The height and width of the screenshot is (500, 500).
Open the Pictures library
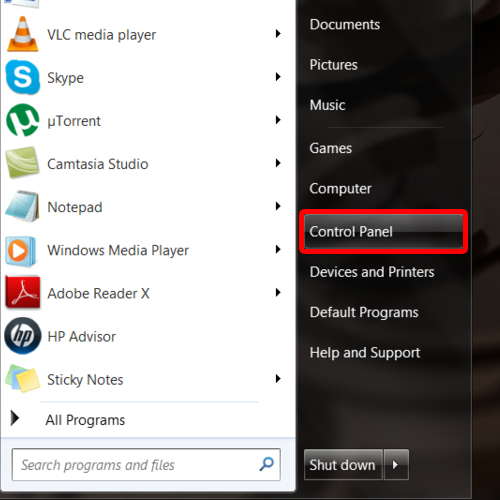tap(333, 65)
